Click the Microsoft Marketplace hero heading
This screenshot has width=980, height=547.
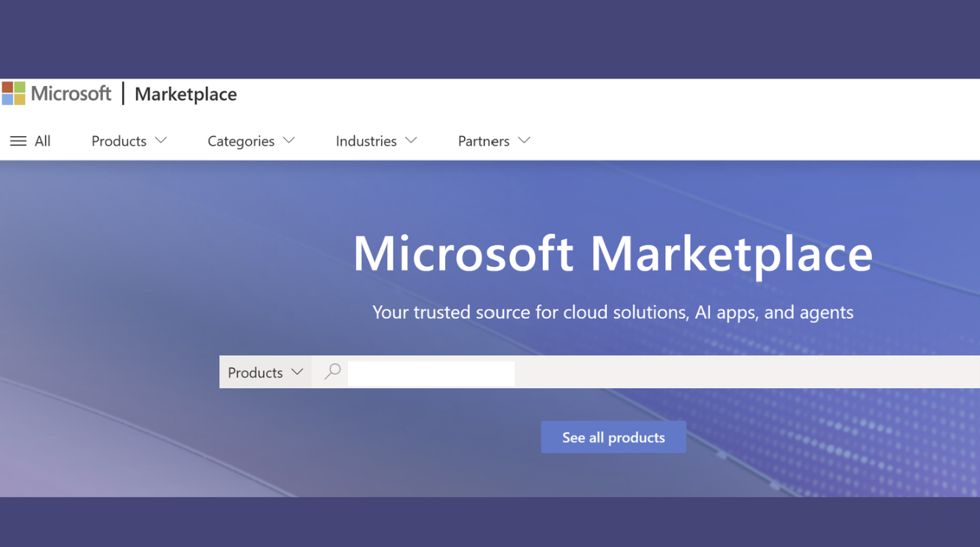coord(613,253)
